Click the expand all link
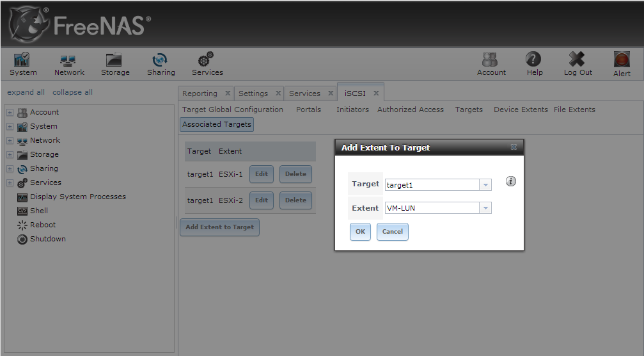The image size is (644, 356). 26,92
